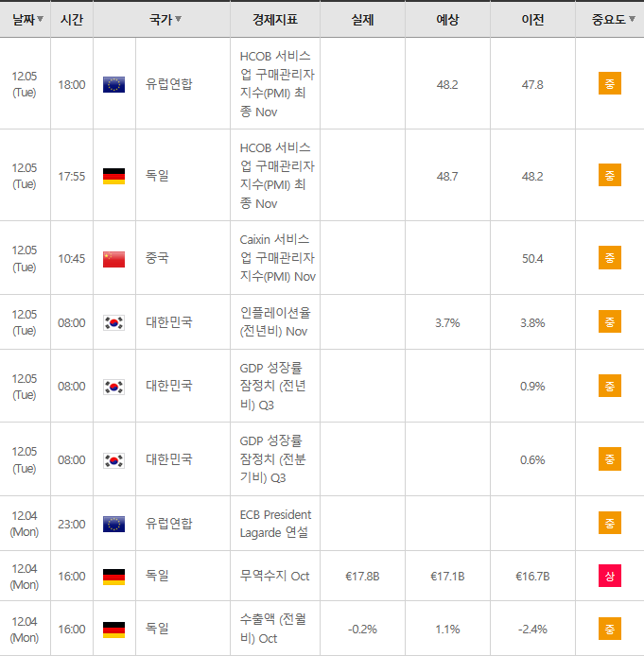
Task: Click the 중 importance badge in the 수출액 row
Action: pos(610,629)
